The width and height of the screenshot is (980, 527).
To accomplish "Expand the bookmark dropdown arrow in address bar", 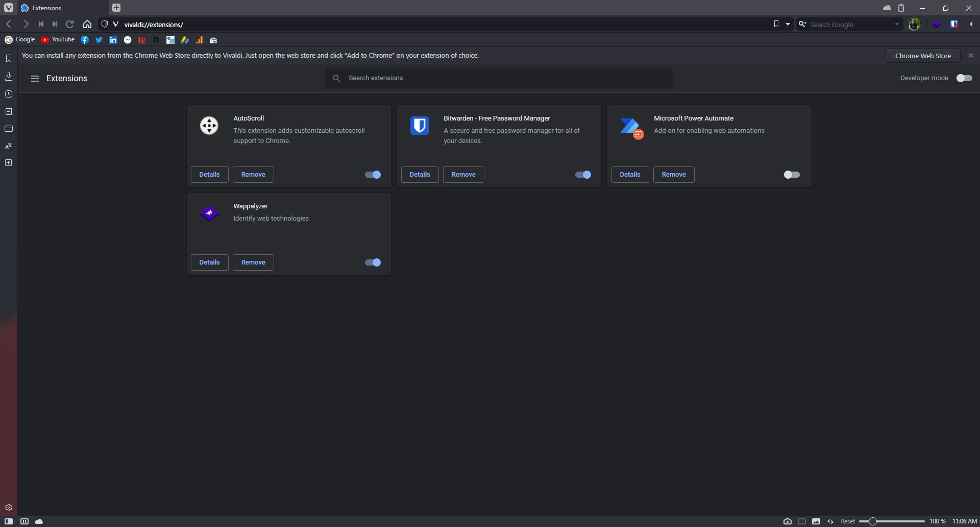I will (x=788, y=24).
